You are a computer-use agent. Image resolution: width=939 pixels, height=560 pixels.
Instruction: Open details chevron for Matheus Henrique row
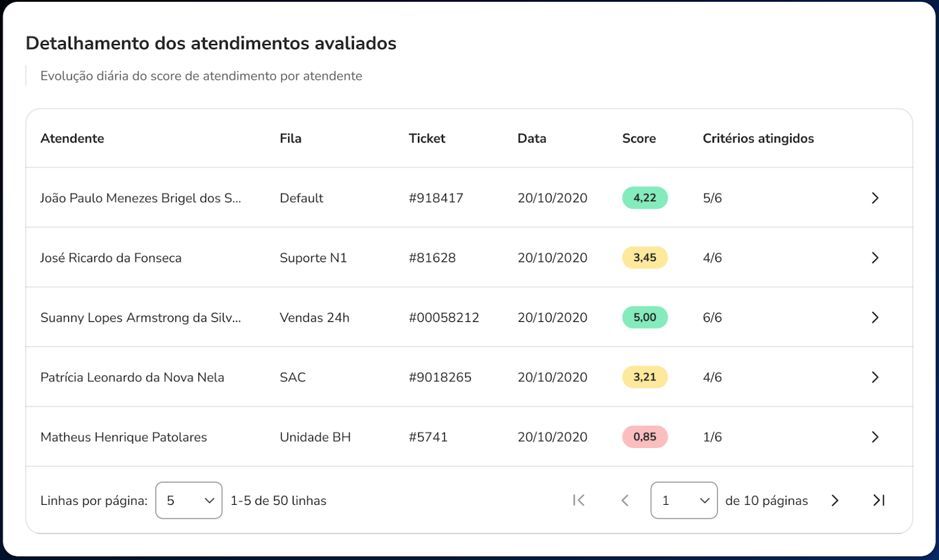[x=874, y=437]
